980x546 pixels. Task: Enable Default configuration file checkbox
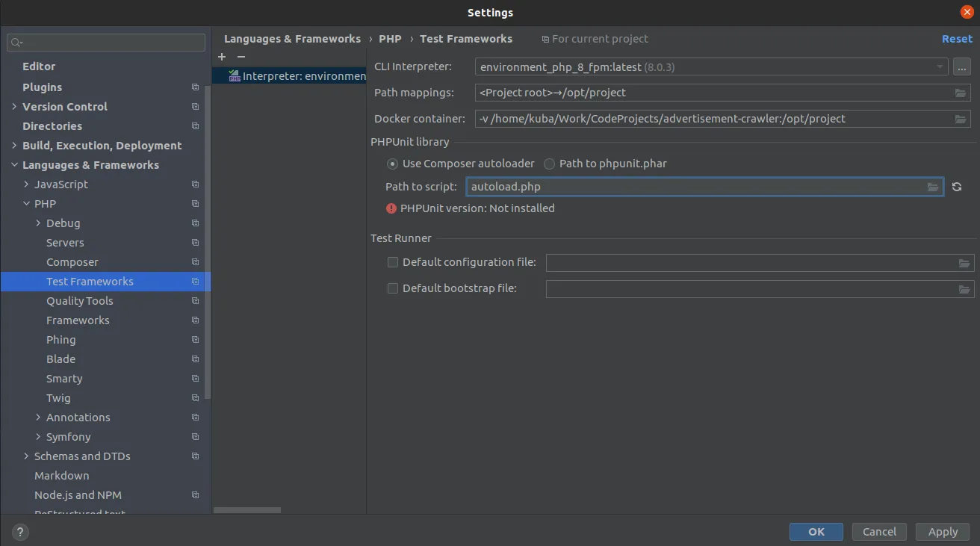pyautogui.click(x=393, y=262)
